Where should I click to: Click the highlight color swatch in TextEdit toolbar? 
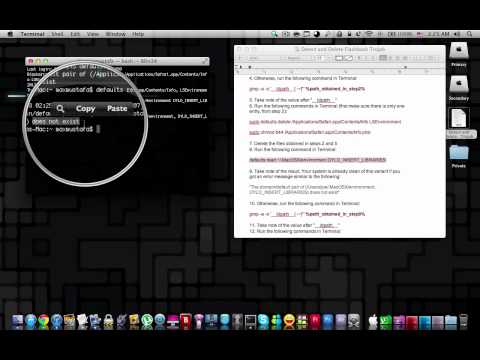(x=348, y=58)
